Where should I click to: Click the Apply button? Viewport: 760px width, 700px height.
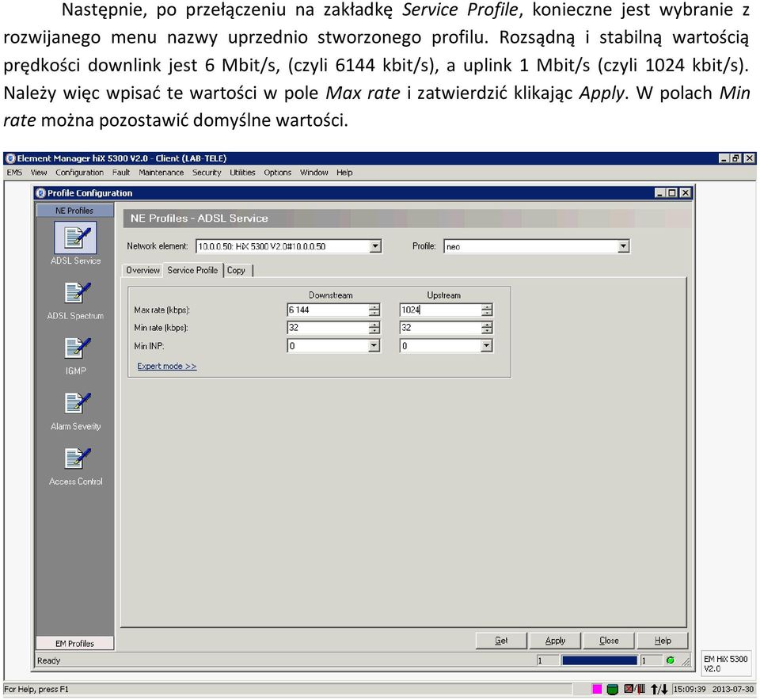555,641
